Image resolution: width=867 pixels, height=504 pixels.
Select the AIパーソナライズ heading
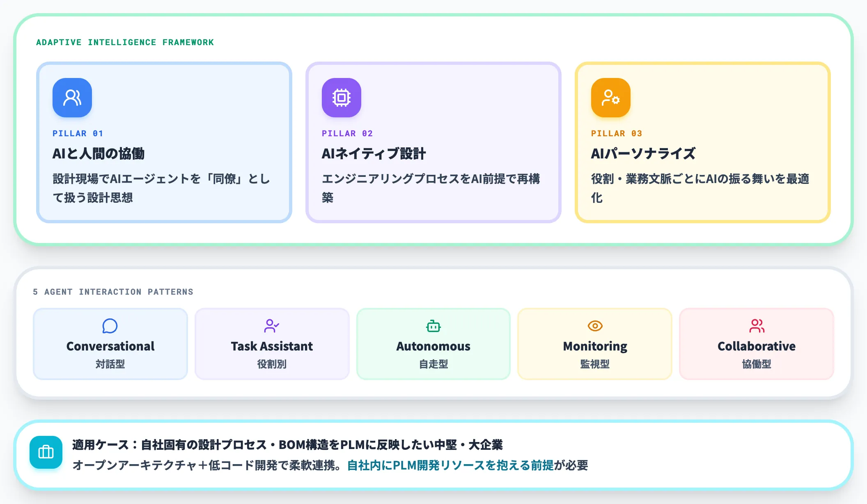(x=643, y=153)
